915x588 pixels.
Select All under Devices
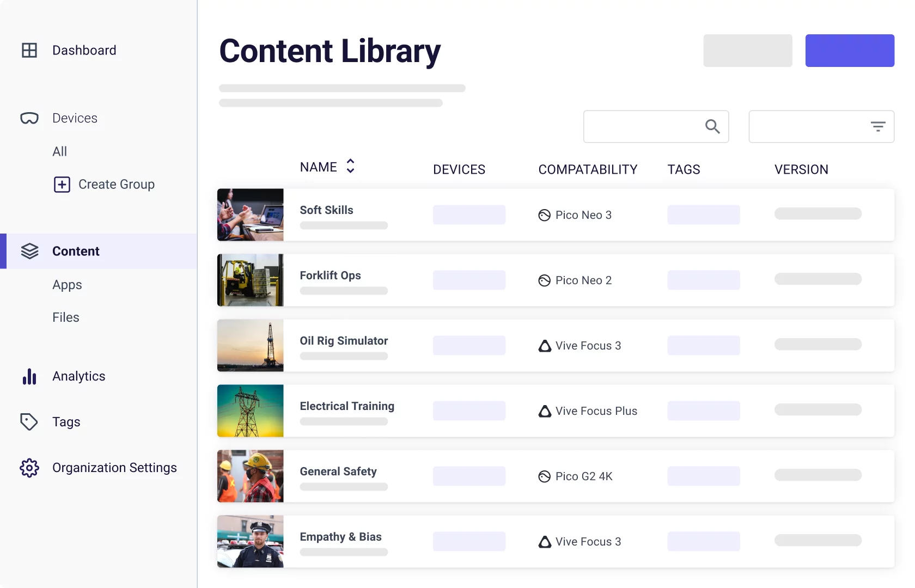click(x=60, y=151)
